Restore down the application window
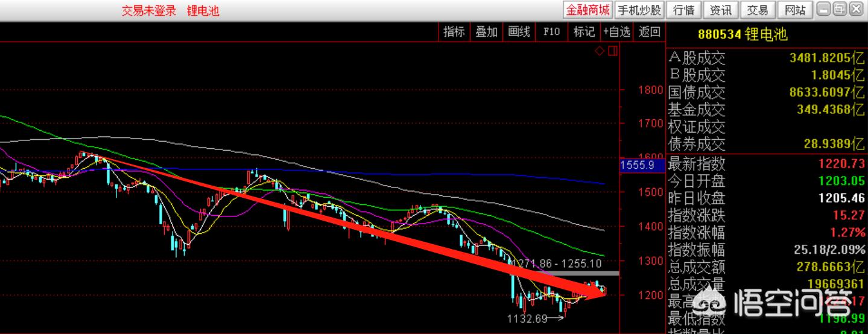Image resolution: width=868 pixels, height=334 pixels. (x=840, y=9)
